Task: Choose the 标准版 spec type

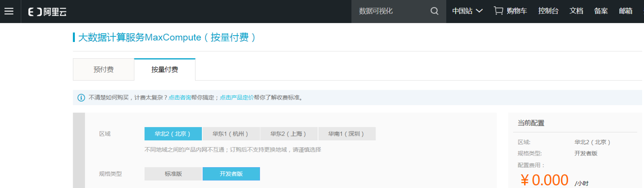Action: [x=173, y=174]
